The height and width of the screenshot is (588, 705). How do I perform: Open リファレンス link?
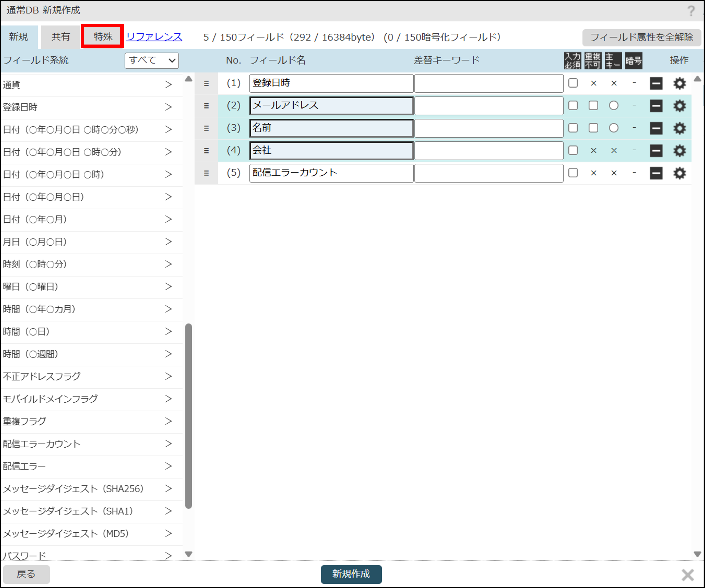(x=154, y=36)
